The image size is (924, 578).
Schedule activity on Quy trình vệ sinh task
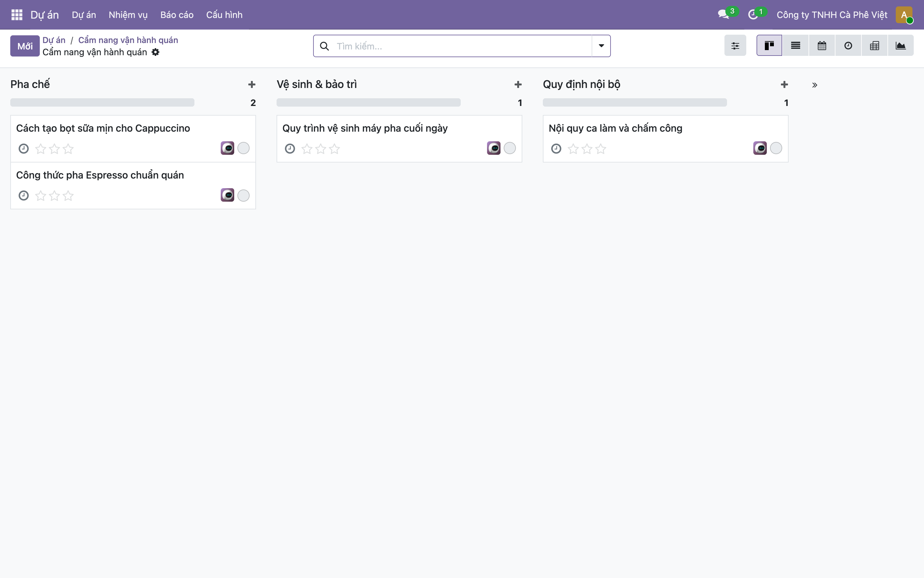pos(290,148)
